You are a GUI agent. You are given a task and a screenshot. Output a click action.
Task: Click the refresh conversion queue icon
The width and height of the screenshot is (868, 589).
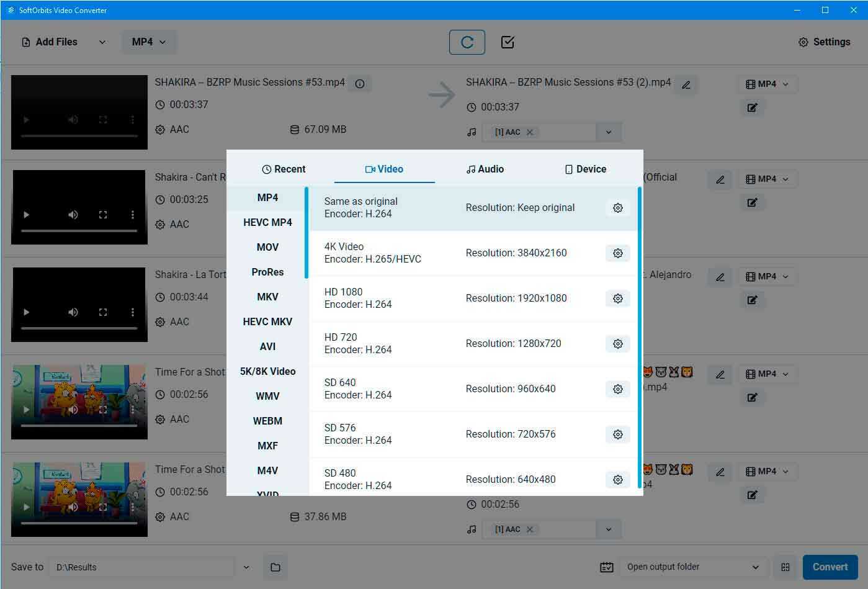[467, 42]
